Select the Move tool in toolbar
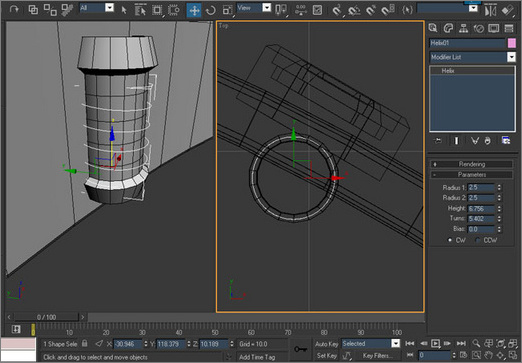The height and width of the screenshot is (363, 522). (194, 11)
